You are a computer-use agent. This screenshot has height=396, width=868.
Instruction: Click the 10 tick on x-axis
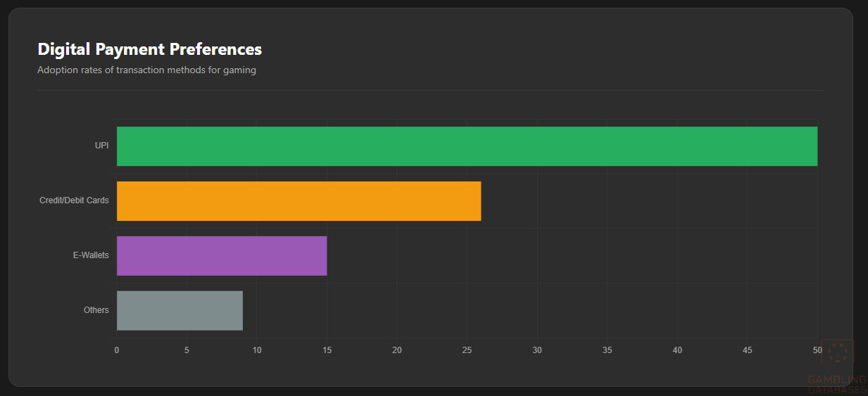(x=257, y=350)
